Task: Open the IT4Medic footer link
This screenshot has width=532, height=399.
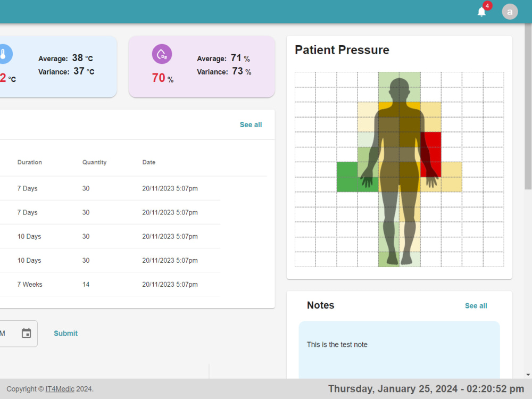Action: [x=60, y=389]
